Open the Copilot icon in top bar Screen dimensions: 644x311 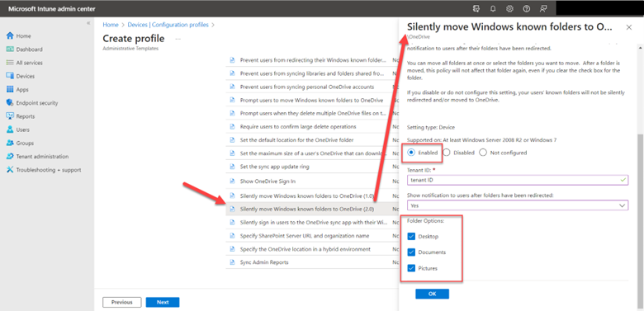point(477,8)
